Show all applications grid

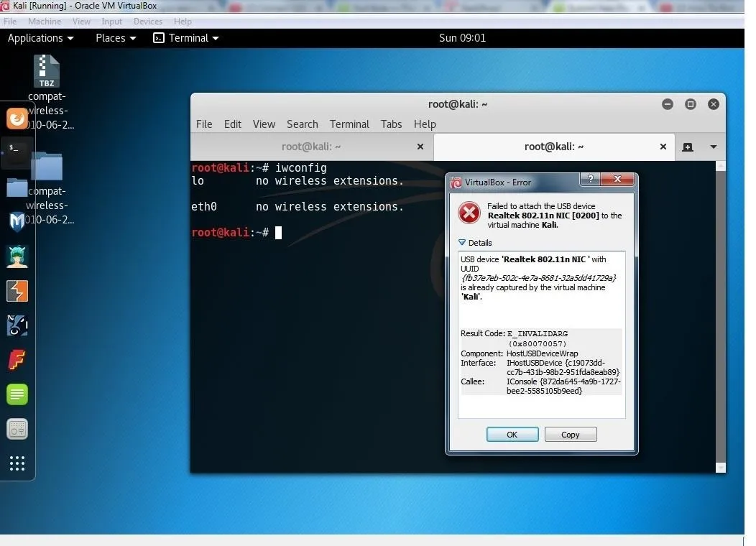tap(17, 463)
